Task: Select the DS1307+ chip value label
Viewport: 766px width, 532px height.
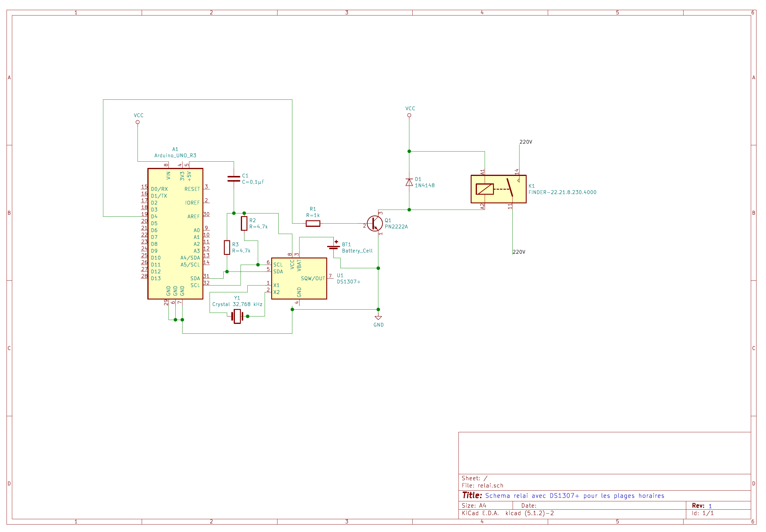Action: click(x=348, y=282)
